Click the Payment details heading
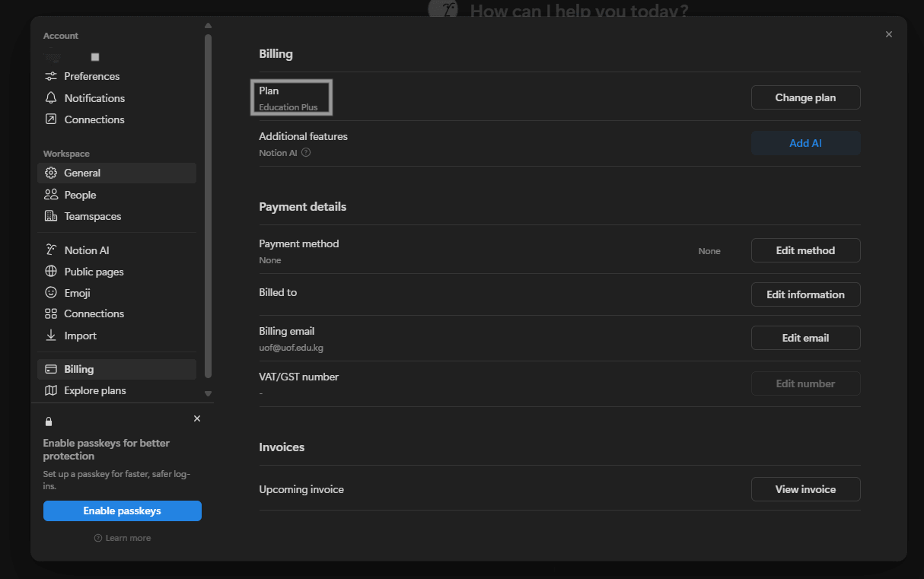Viewport: 924px width, 579px height. pyautogui.click(x=303, y=207)
